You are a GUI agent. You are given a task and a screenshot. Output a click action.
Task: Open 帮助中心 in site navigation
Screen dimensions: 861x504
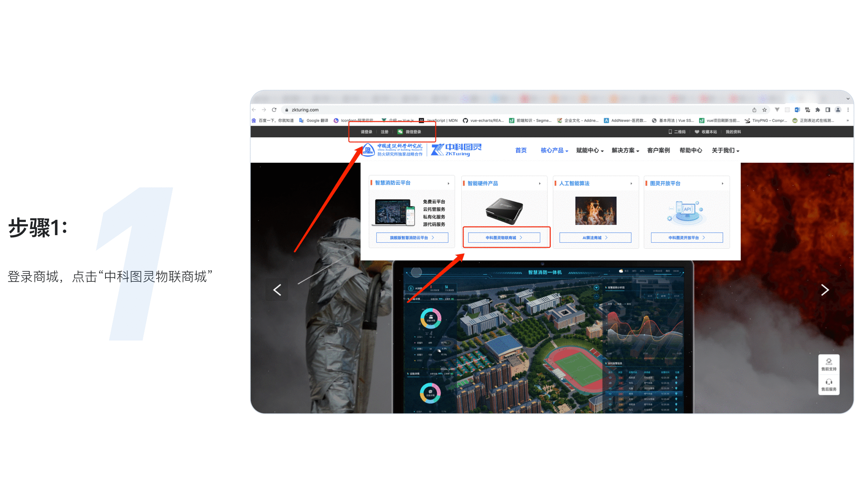[x=691, y=150]
